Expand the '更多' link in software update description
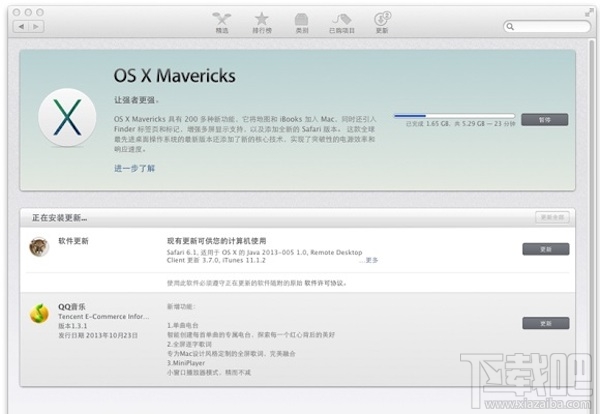Image resolution: width=600 pixels, height=414 pixels. (372, 260)
